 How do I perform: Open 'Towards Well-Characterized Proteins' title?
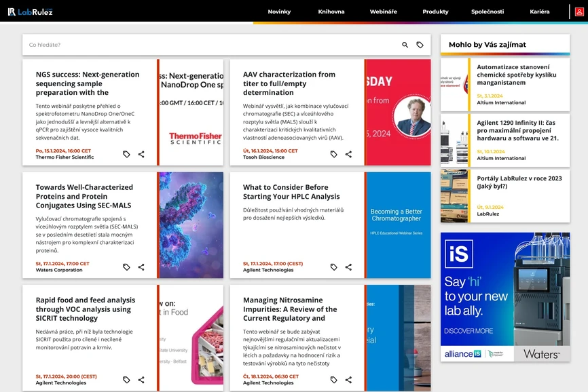84,196
